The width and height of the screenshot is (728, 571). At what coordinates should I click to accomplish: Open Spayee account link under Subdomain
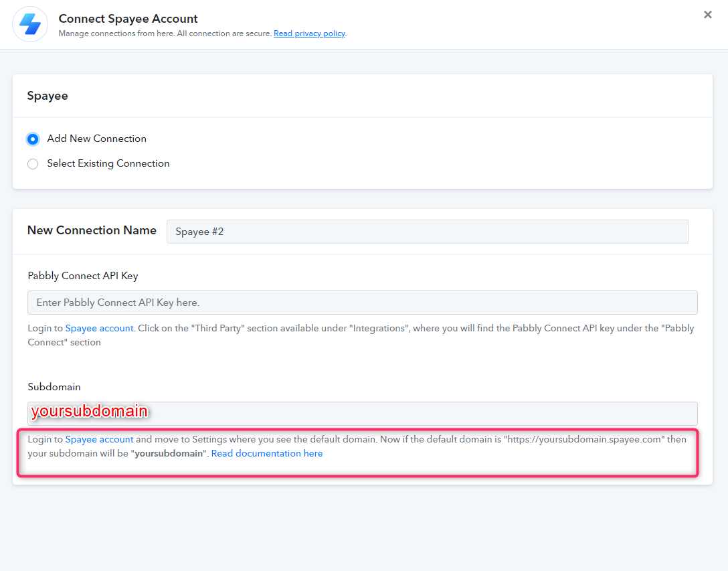tap(99, 440)
